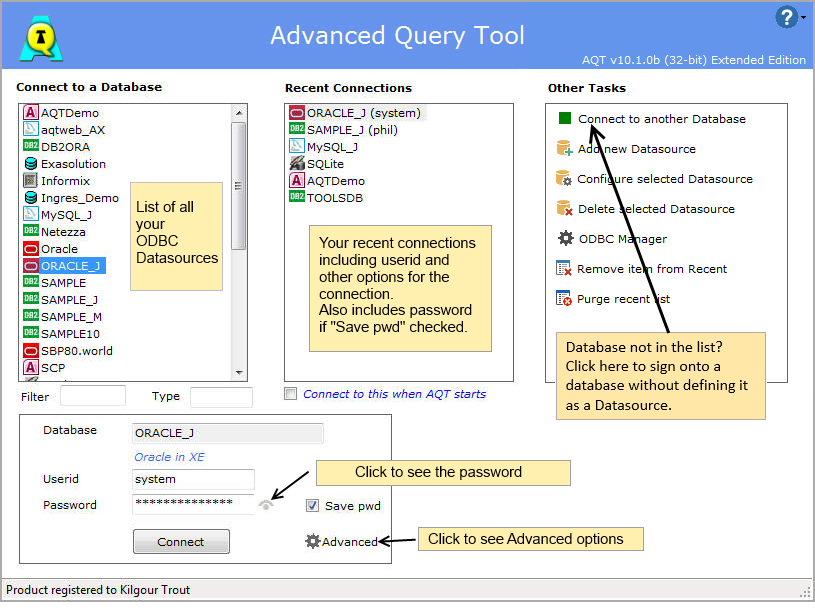815x616 pixels.
Task: Click datasource list scroll up arrow
Action: point(239,112)
